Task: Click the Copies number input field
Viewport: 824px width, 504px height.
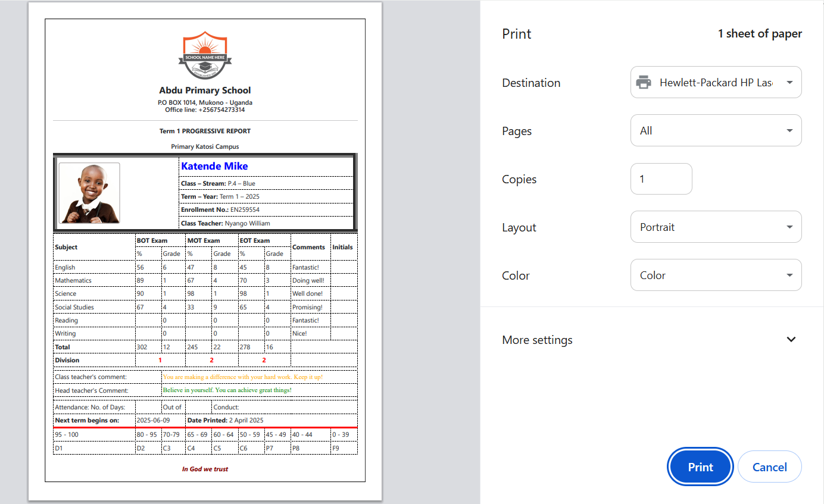Action: click(661, 179)
